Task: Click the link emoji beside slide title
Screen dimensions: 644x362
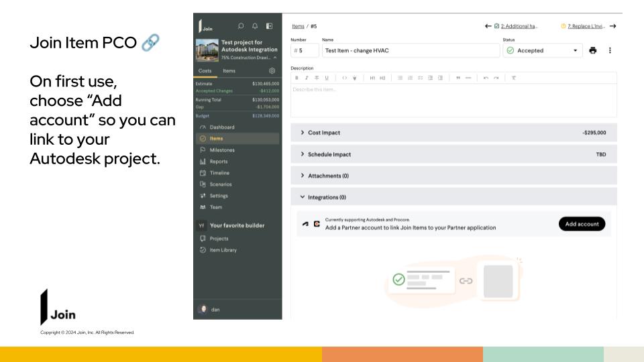Action: pyautogui.click(x=150, y=43)
